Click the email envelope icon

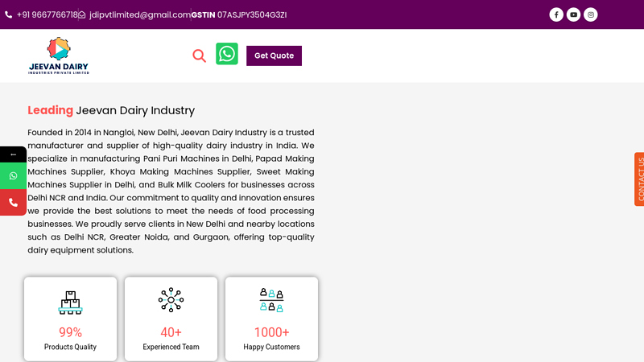82,14
